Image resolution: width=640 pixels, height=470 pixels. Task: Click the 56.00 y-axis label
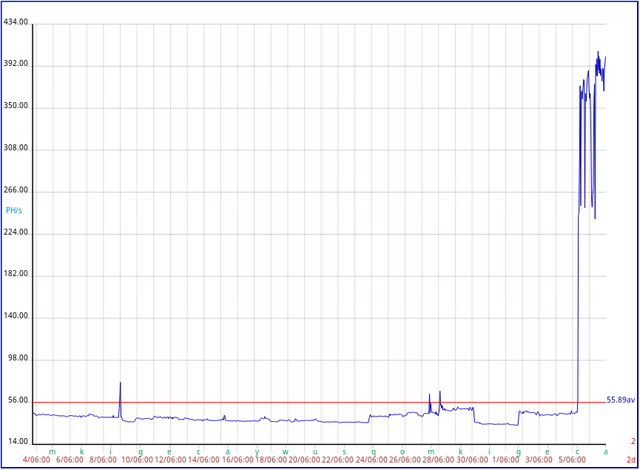click(x=18, y=400)
